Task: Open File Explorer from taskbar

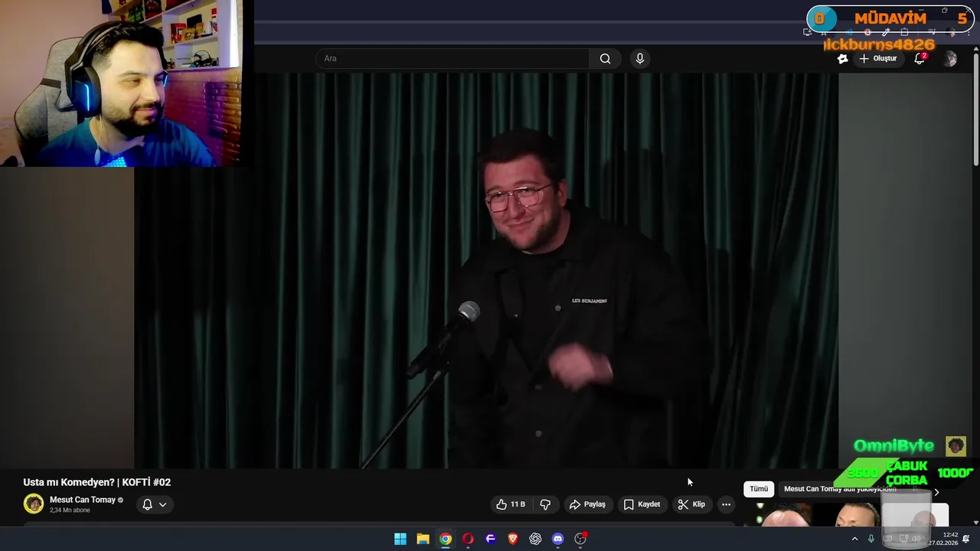Action: click(423, 539)
